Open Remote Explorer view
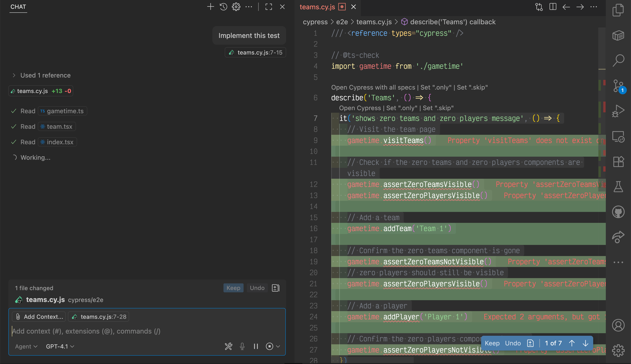631x364 pixels. click(618, 136)
